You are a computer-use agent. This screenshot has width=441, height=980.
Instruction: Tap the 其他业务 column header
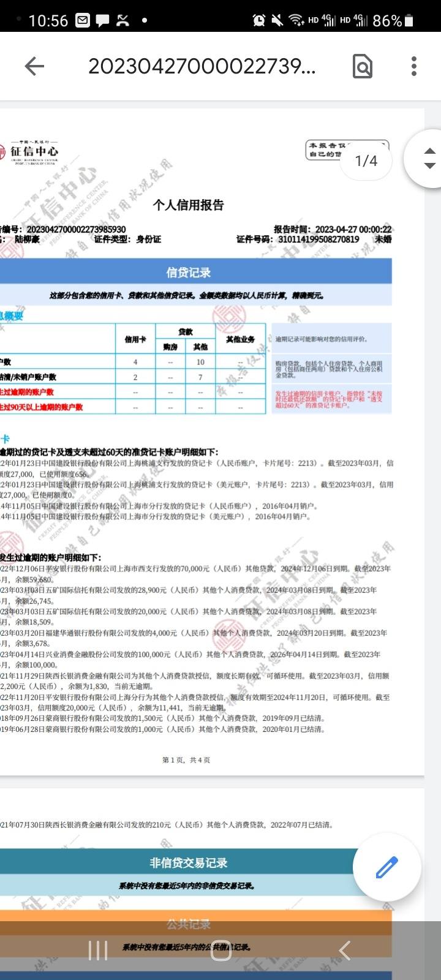coord(240,339)
